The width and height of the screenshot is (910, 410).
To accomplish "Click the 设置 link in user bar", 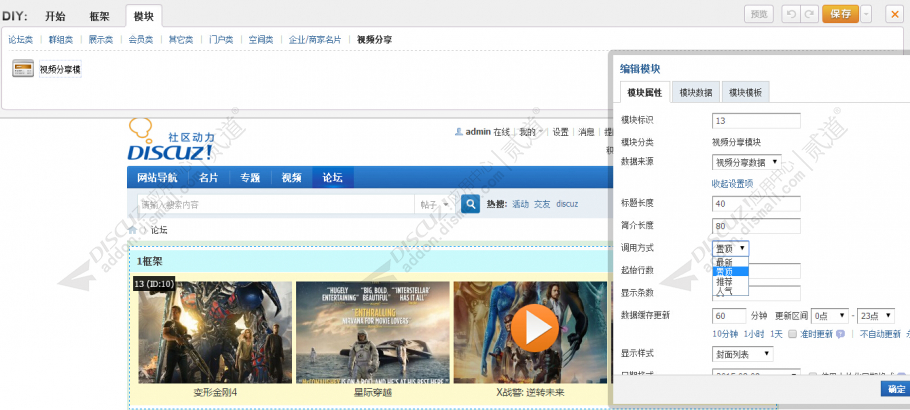I will pos(561,132).
